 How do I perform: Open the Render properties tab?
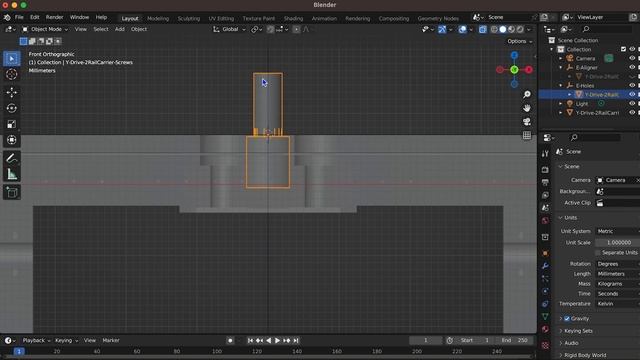[x=545, y=169]
